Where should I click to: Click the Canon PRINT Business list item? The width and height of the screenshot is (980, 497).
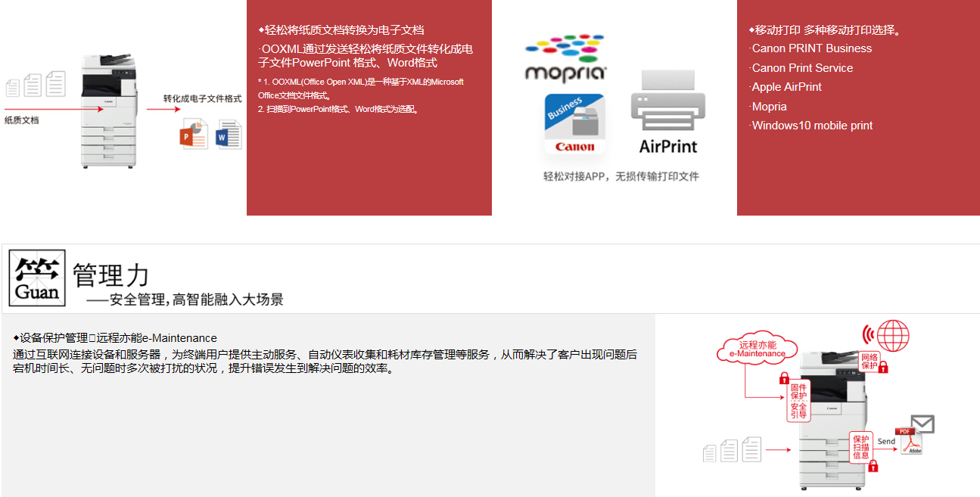coord(811,48)
